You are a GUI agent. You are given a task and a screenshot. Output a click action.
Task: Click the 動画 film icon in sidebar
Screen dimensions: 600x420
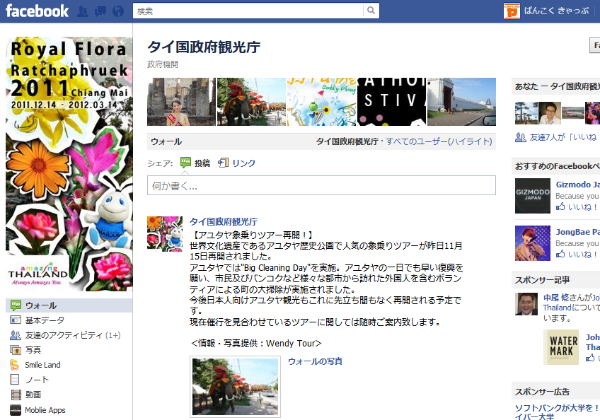point(15,394)
